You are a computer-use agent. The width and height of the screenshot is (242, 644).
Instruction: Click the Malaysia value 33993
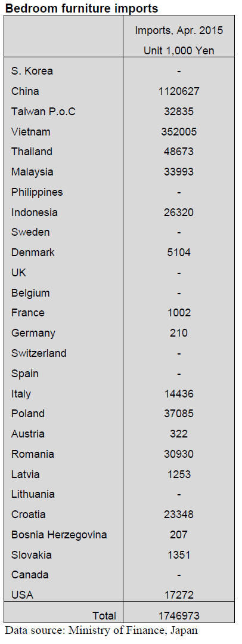[x=179, y=172]
